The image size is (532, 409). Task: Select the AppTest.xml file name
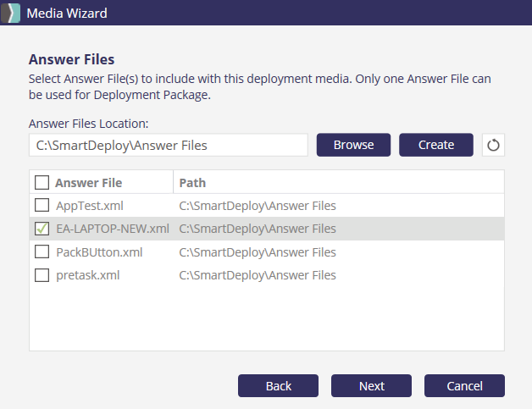[x=91, y=205]
